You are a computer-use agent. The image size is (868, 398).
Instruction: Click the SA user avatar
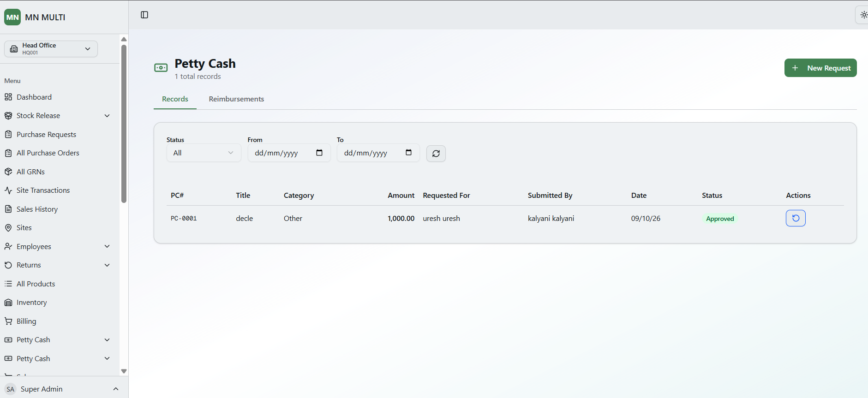(x=11, y=389)
